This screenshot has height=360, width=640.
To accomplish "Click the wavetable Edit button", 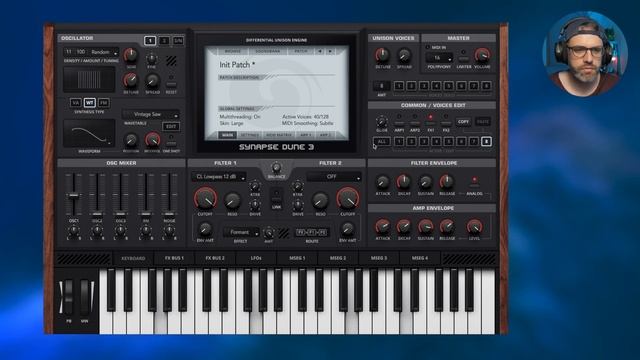I will (171, 127).
